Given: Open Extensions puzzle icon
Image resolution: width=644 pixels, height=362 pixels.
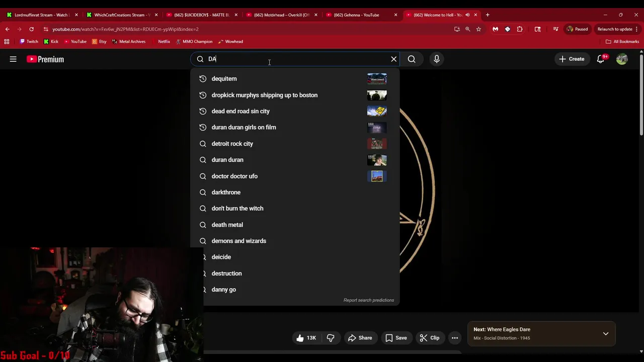Looking at the screenshot, I should tap(520, 29).
